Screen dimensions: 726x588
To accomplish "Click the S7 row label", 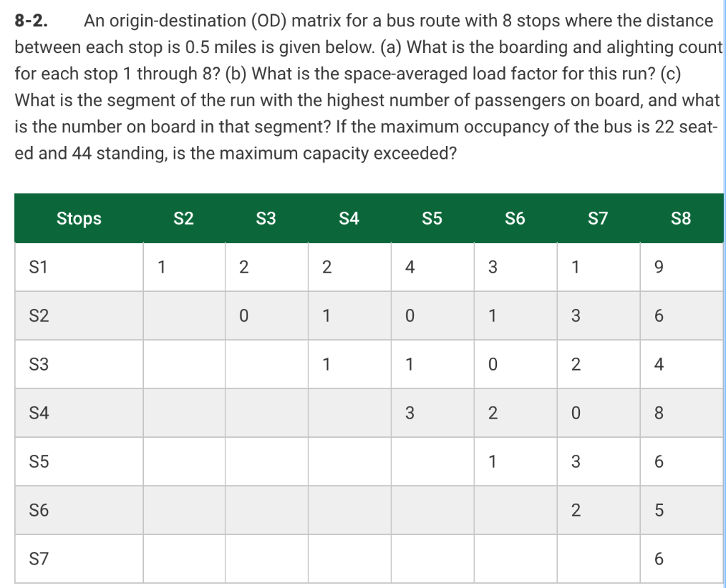I will click(79, 558).
